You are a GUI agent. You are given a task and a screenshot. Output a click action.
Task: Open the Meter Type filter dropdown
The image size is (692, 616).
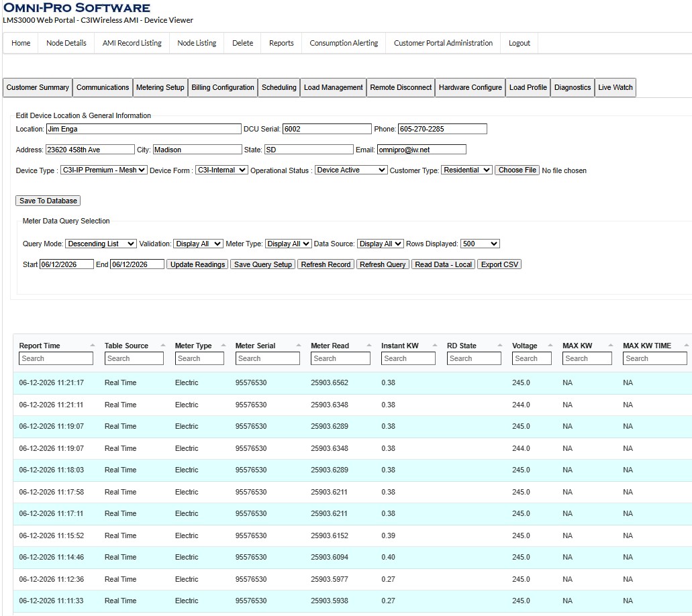tap(288, 244)
